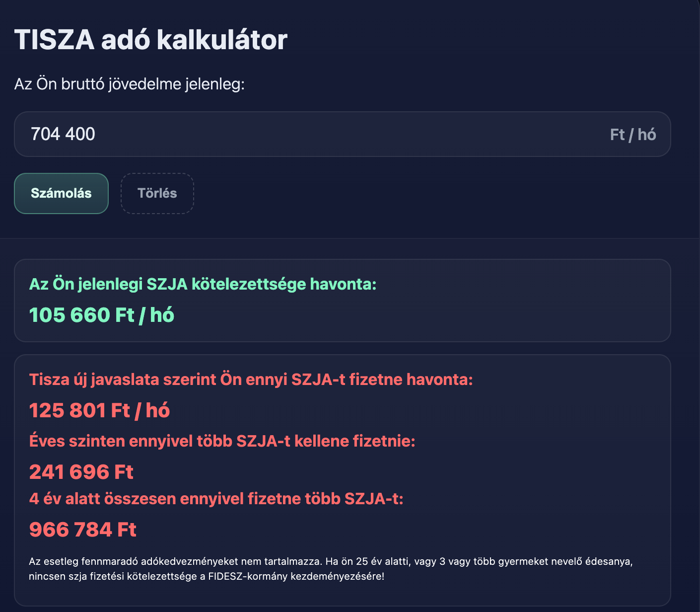Select the 966 784 Ft four-year total
Screen dimensions: 700x612
click(82, 530)
